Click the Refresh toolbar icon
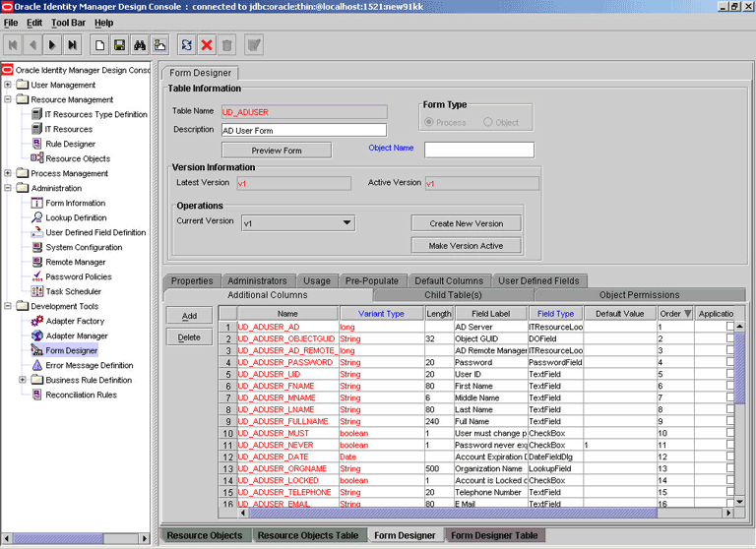The height and width of the screenshot is (549, 756). 187,45
